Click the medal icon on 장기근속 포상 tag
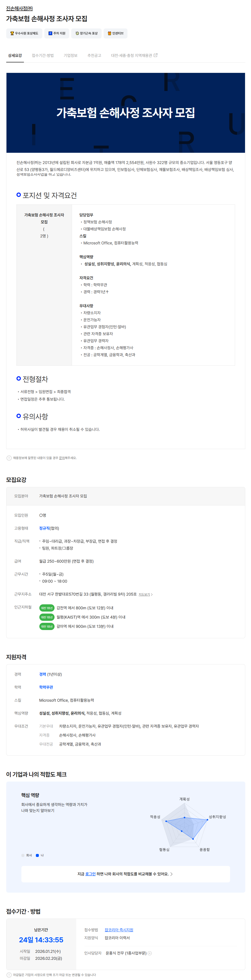 coord(77,33)
